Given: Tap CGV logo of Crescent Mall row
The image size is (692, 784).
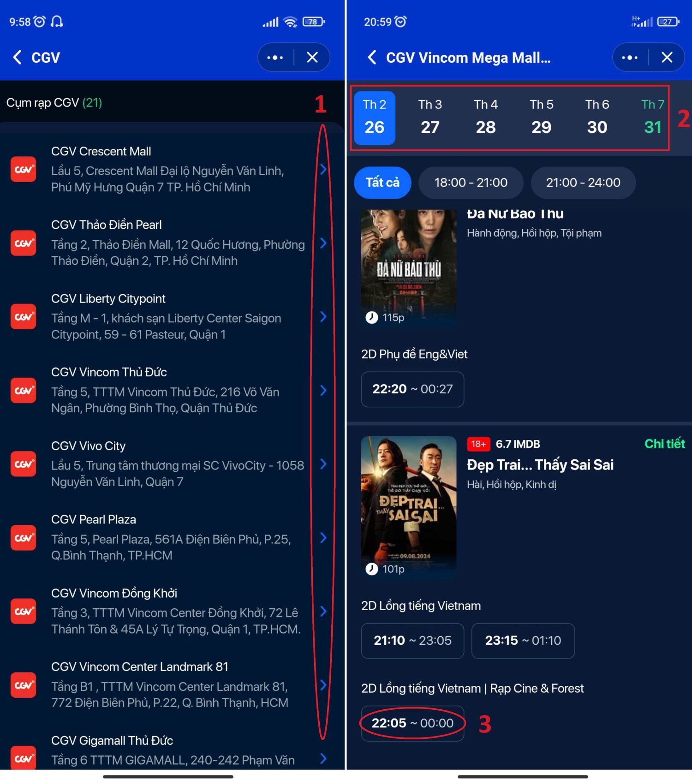Looking at the screenshot, I should point(24,169).
